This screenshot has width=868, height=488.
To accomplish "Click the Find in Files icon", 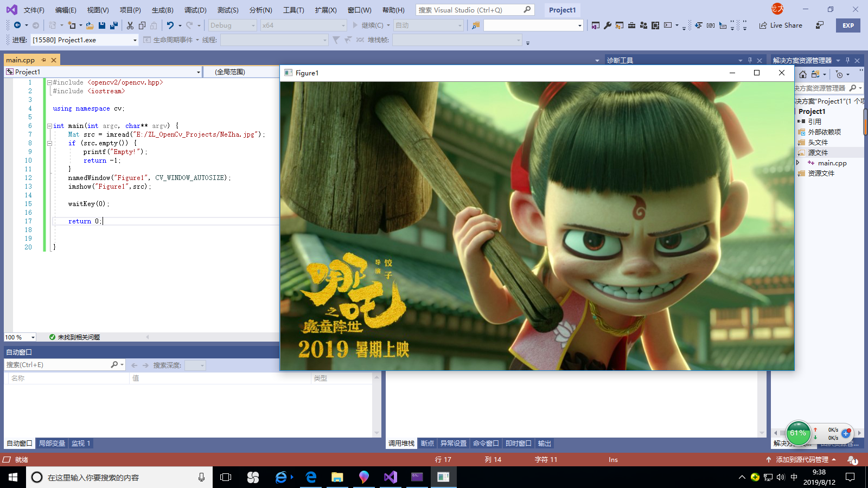I will tap(476, 25).
